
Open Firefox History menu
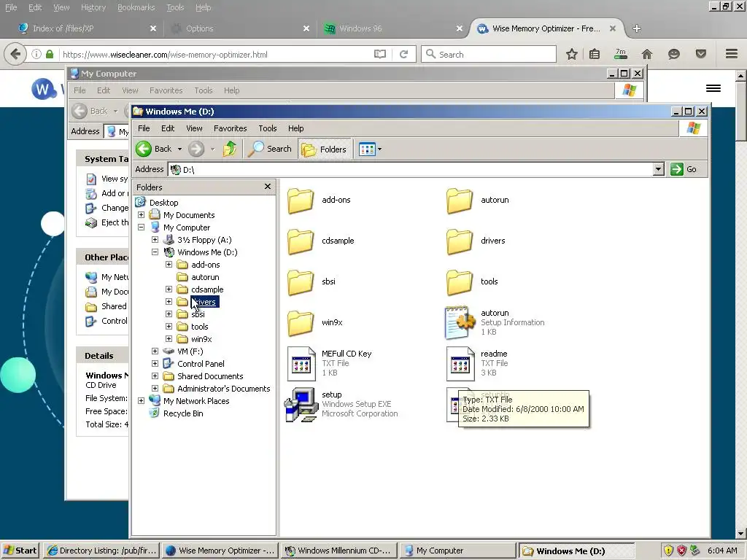[93, 7]
